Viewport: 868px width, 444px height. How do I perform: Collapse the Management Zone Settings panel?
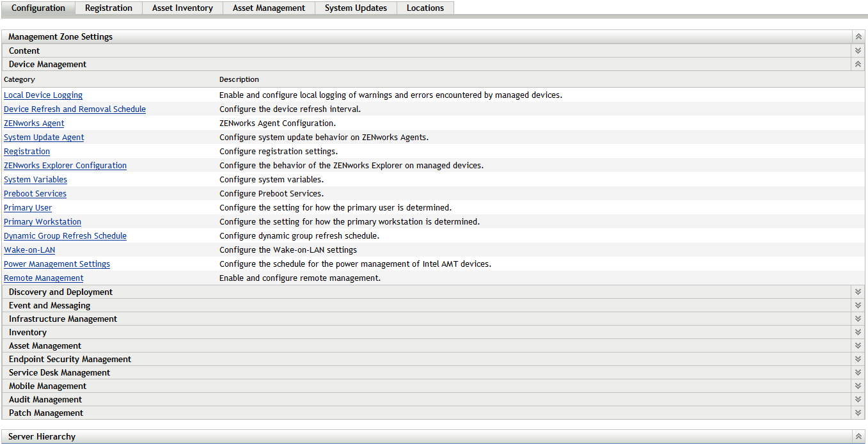(858, 36)
